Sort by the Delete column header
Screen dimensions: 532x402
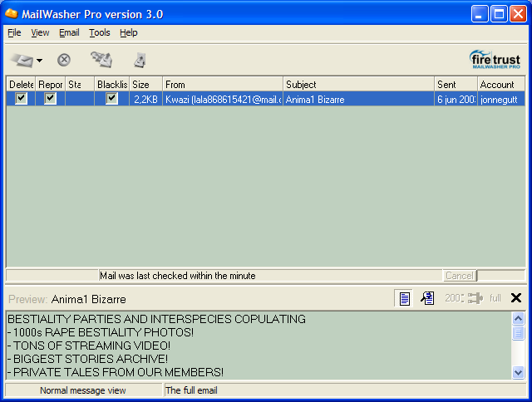click(21, 85)
